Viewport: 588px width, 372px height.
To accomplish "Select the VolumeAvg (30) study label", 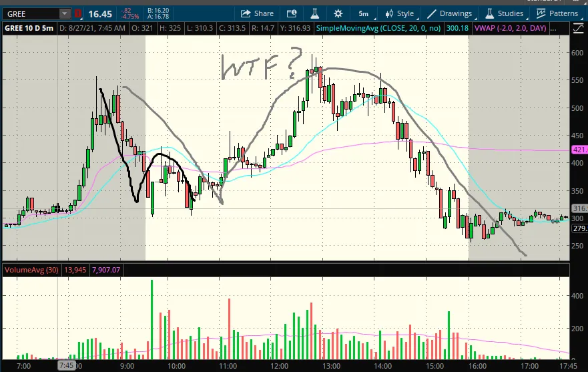I will pyautogui.click(x=31, y=270).
